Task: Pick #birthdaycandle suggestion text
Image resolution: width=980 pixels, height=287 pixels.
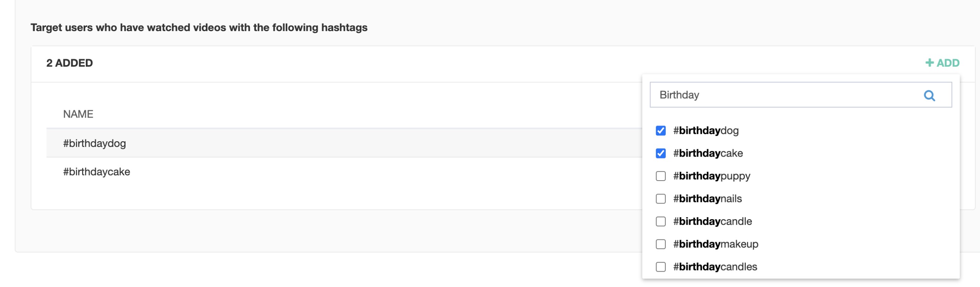Action: 712,221
